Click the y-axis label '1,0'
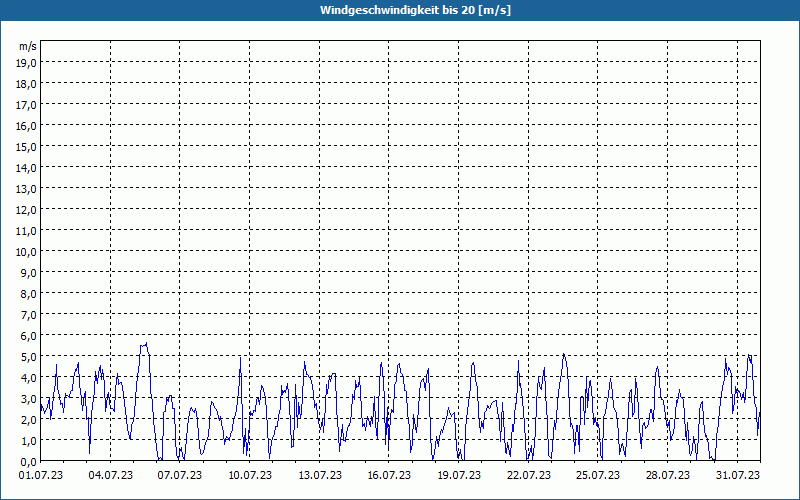Screen dimensions: 800x500 pyautogui.click(x=29, y=441)
